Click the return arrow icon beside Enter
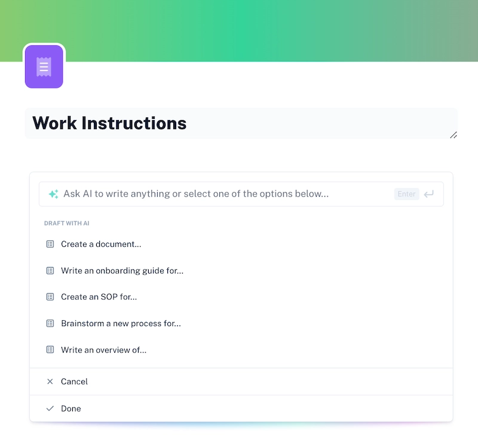The width and height of the screenshot is (478, 448). click(x=428, y=194)
